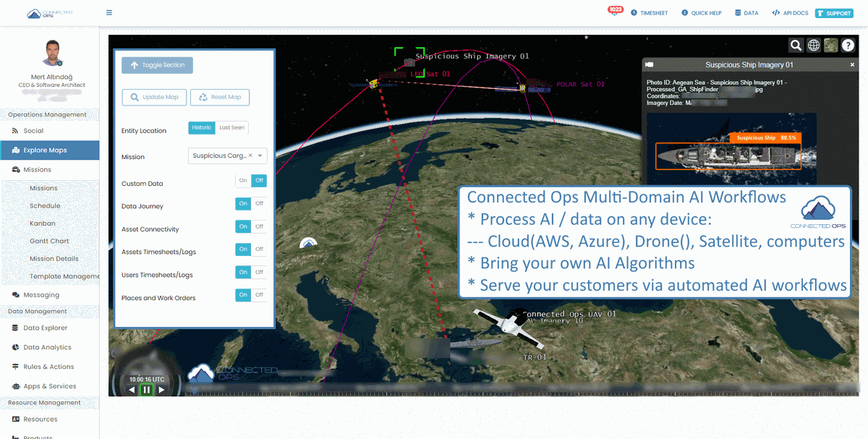Screen dimensions: 868x439
Task: Open Messaging in sidebar
Action: (x=41, y=295)
